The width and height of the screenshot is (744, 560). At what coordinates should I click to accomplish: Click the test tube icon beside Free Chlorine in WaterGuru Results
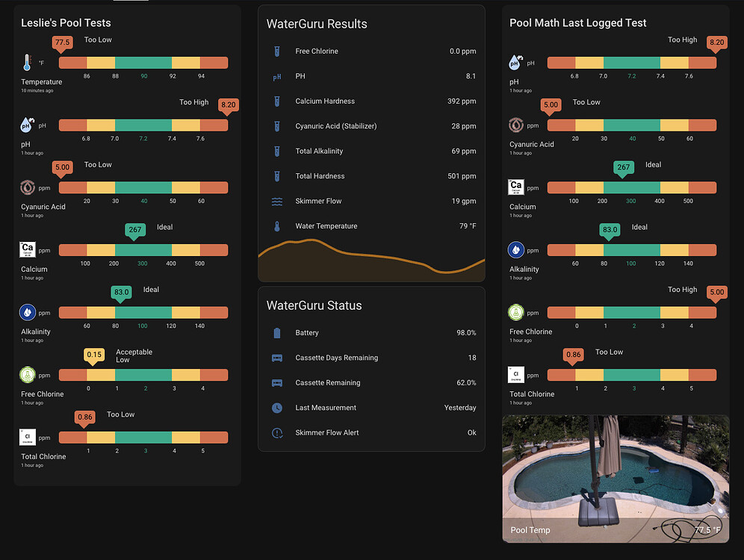click(277, 52)
